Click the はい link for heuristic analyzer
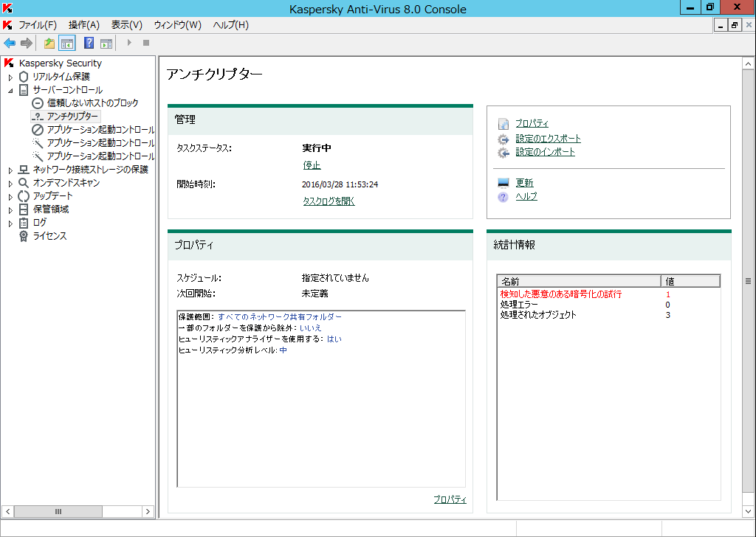The width and height of the screenshot is (756, 537). 334,339
